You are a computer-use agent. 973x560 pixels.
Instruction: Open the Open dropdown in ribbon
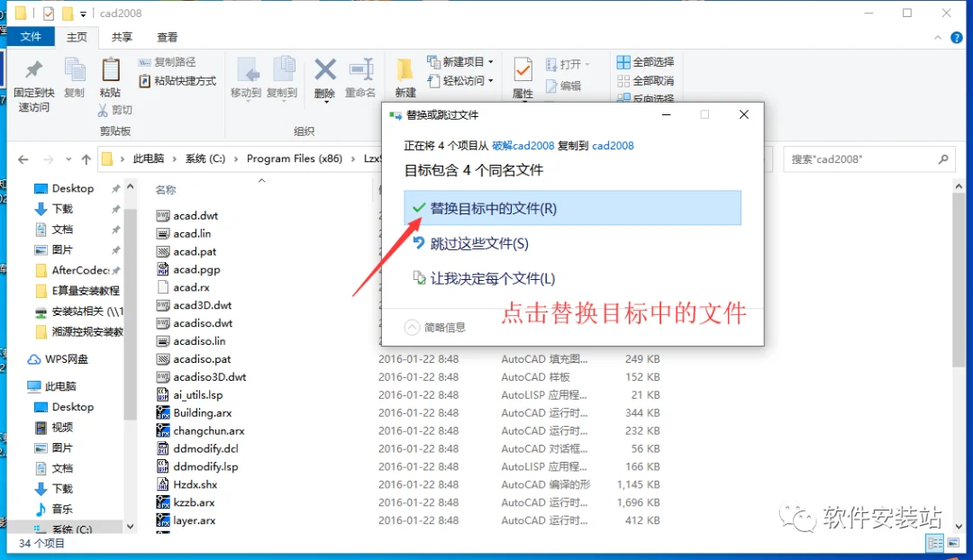click(x=568, y=65)
